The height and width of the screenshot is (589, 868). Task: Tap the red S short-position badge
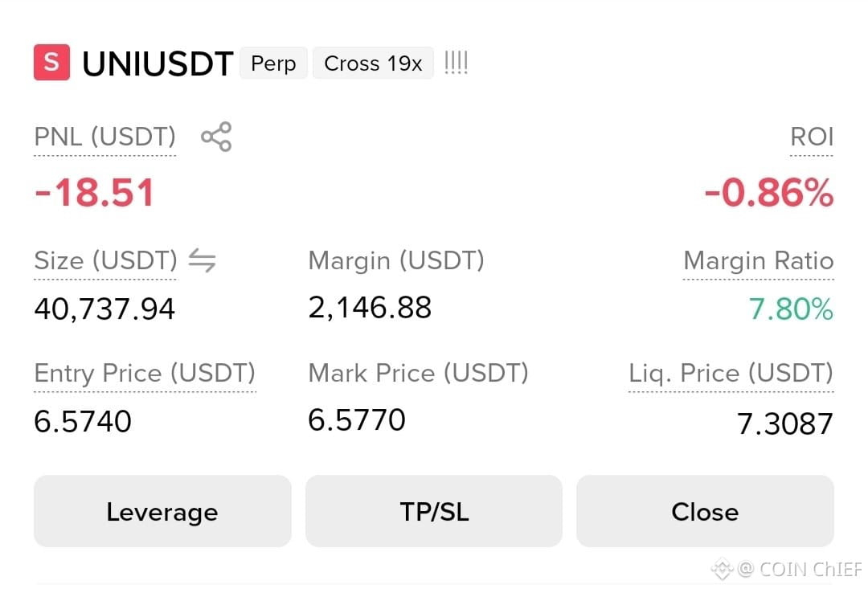51,63
